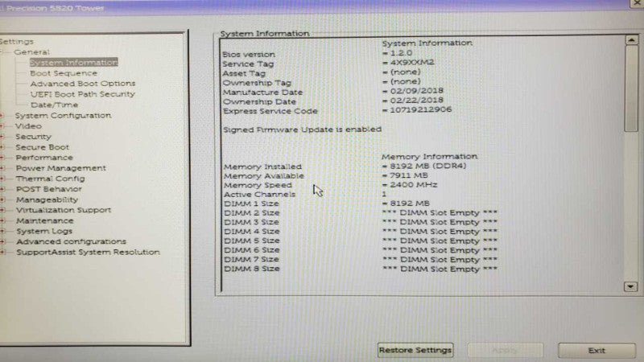Open SupportAssist System Resolution

pyautogui.click(x=88, y=252)
